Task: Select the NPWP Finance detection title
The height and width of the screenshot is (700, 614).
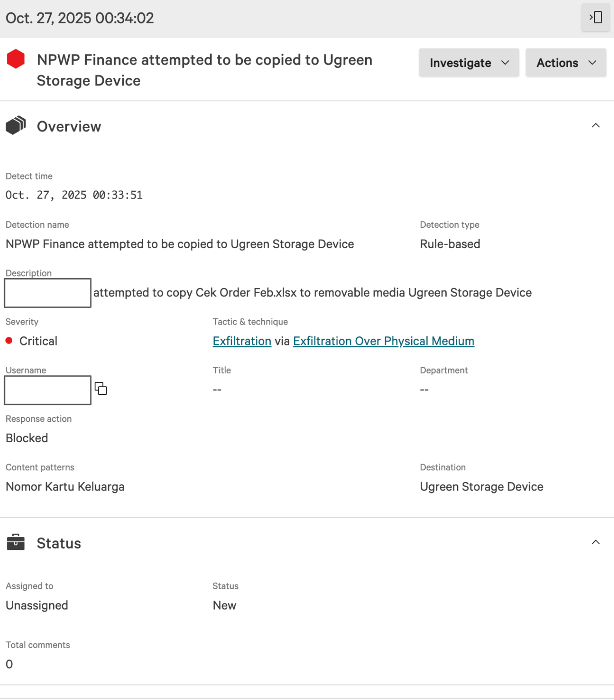Action: pos(204,70)
